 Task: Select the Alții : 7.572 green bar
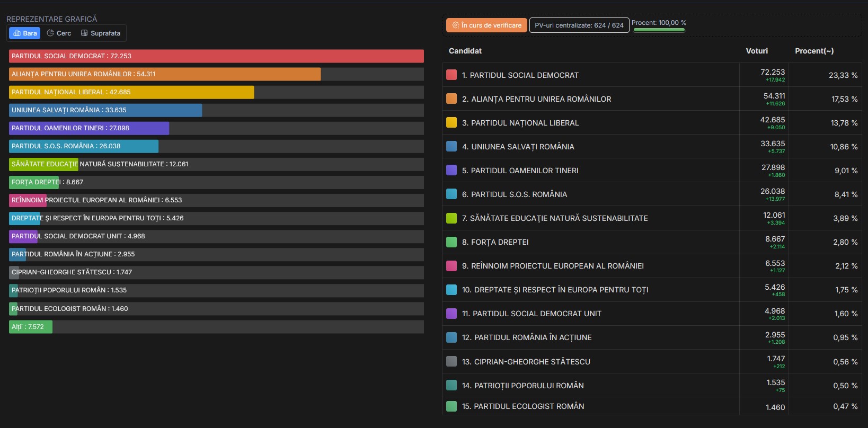31,327
